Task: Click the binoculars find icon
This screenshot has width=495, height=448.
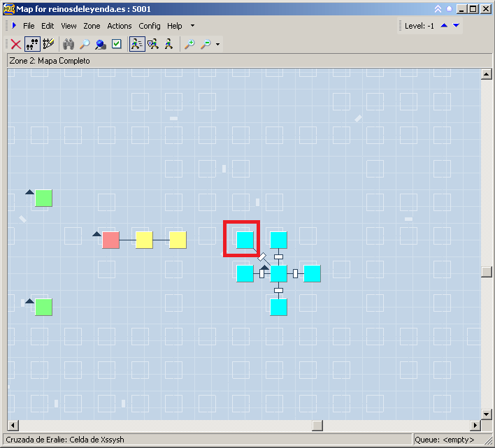Action: (x=69, y=44)
